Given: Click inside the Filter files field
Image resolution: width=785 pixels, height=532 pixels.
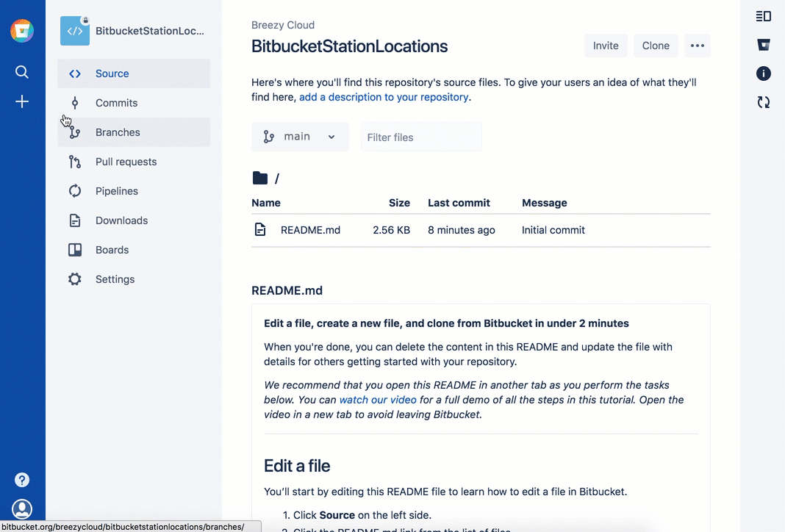Looking at the screenshot, I should click(421, 136).
